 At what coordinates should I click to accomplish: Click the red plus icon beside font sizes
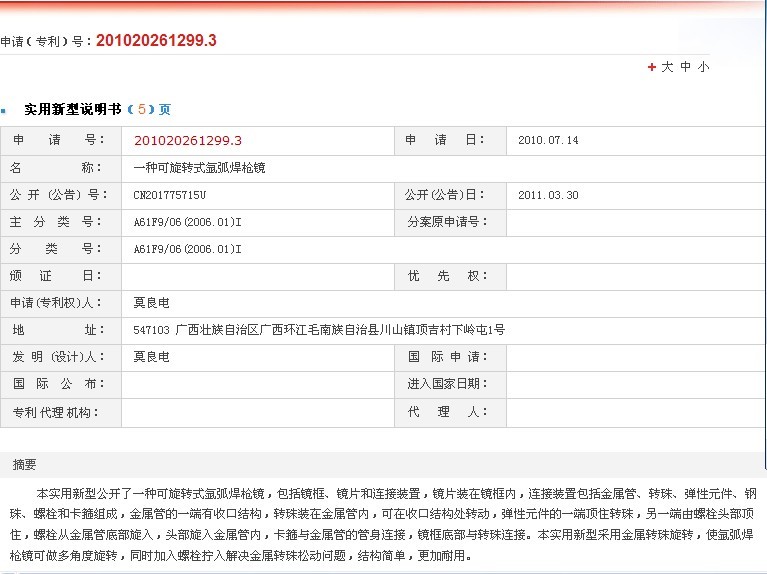pyautogui.click(x=652, y=67)
